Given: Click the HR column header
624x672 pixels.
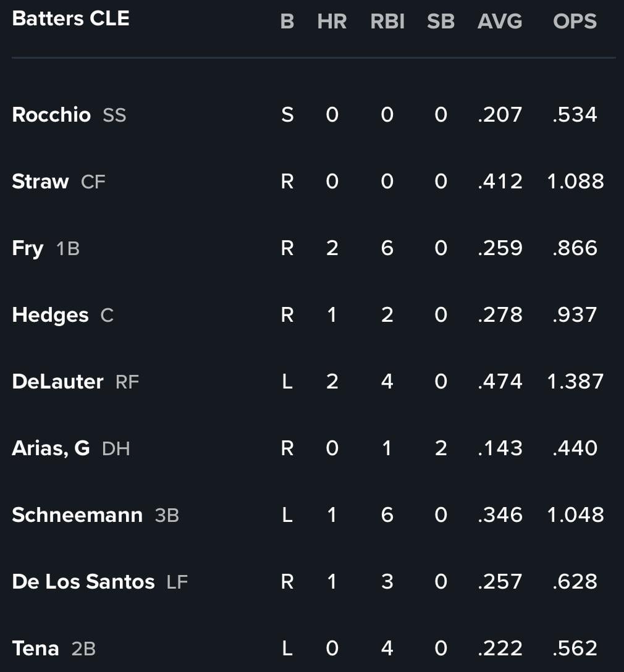Looking at the screenshot, I should click(x=332, y=21).
